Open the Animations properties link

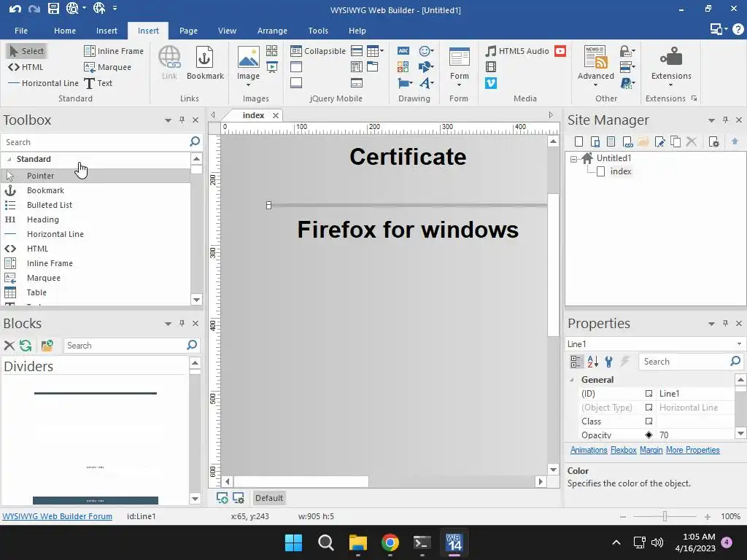(589, 450)
